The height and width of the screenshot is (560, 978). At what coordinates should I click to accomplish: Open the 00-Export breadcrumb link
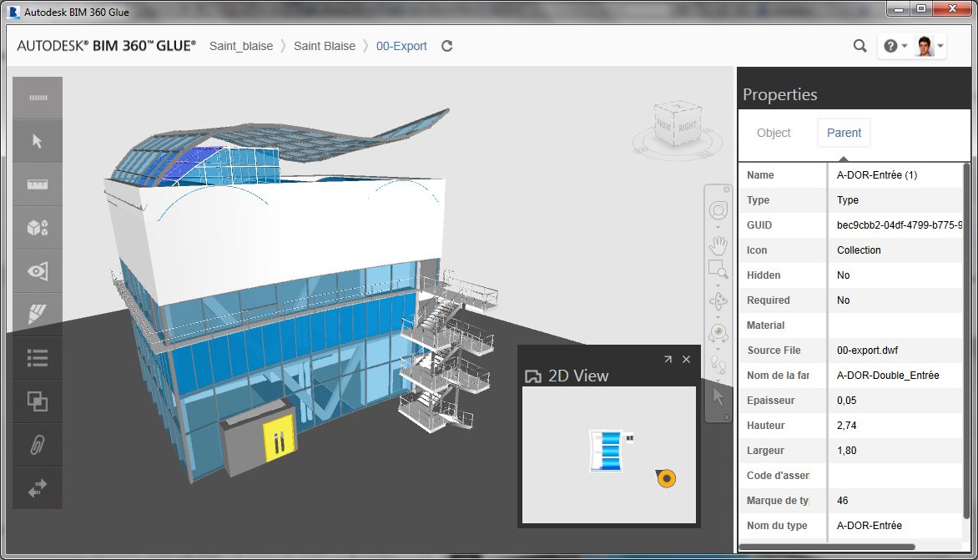tap(401, 46)
